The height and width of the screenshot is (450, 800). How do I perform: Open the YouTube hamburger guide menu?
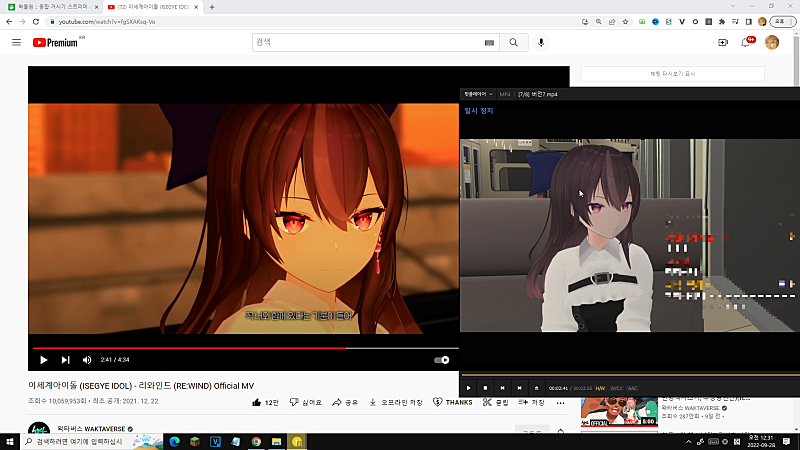(x=16, y=42)
